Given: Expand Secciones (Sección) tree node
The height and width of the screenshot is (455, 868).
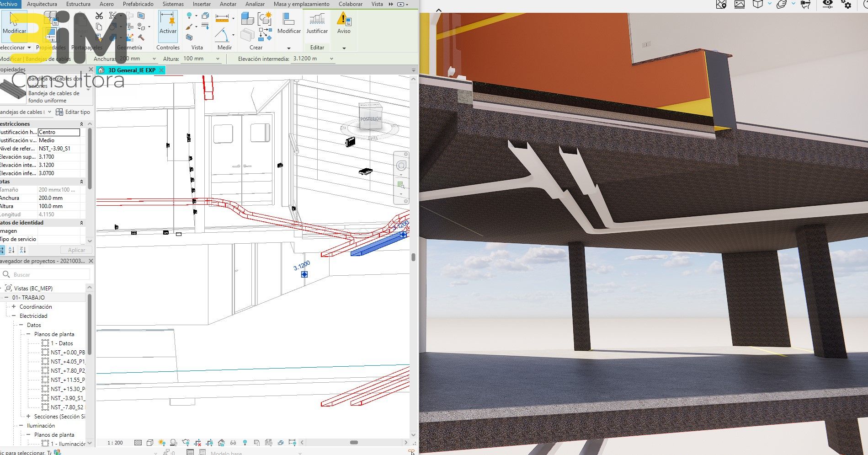Looking at the screenshot, I should (28, 416).
